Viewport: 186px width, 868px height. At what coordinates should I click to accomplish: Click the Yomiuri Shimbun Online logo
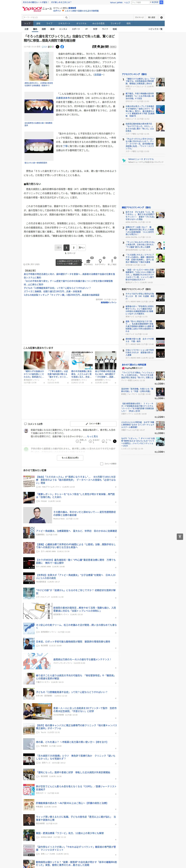pyautogui.click(x=104, y=47)
